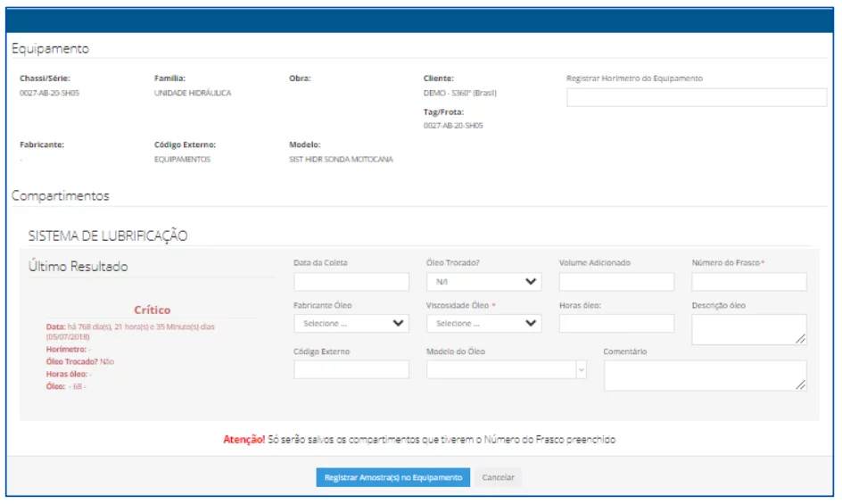
Task: Click the red Crítico status label
Action: 152,310
